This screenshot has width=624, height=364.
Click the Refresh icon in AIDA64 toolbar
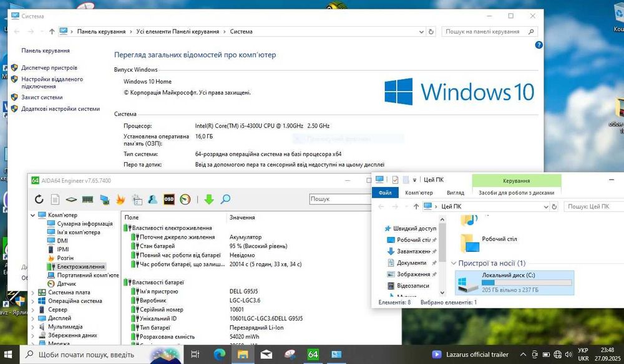(39, 199)
